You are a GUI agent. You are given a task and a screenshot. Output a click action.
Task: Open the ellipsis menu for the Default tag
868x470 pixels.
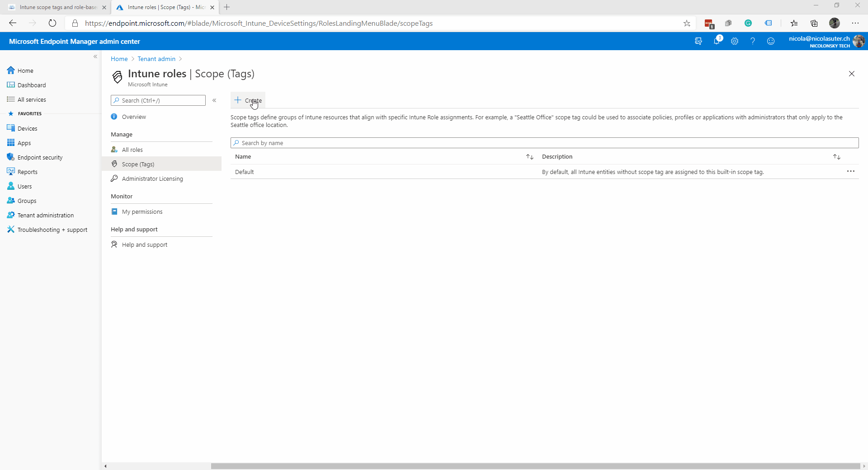[851, 171]
